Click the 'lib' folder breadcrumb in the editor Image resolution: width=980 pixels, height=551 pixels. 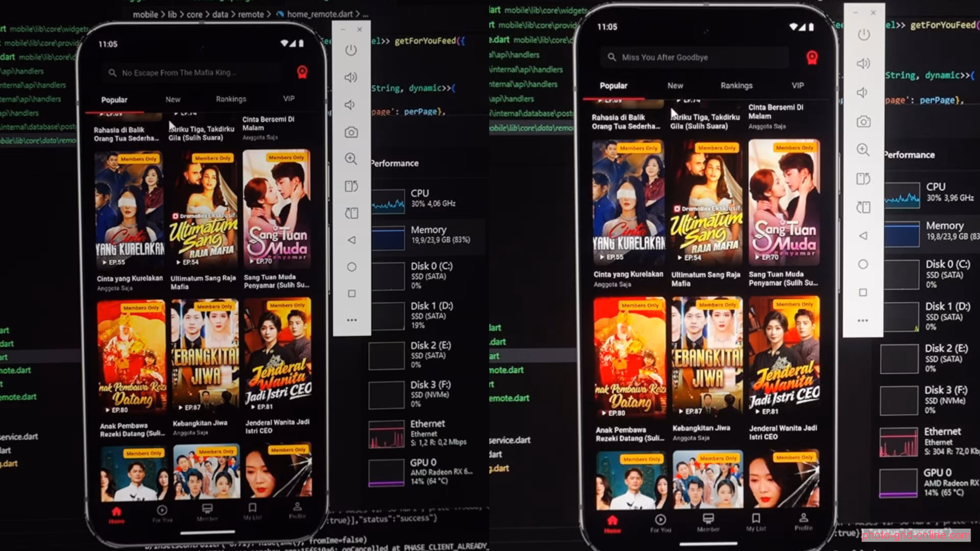(x=172, y=15)
